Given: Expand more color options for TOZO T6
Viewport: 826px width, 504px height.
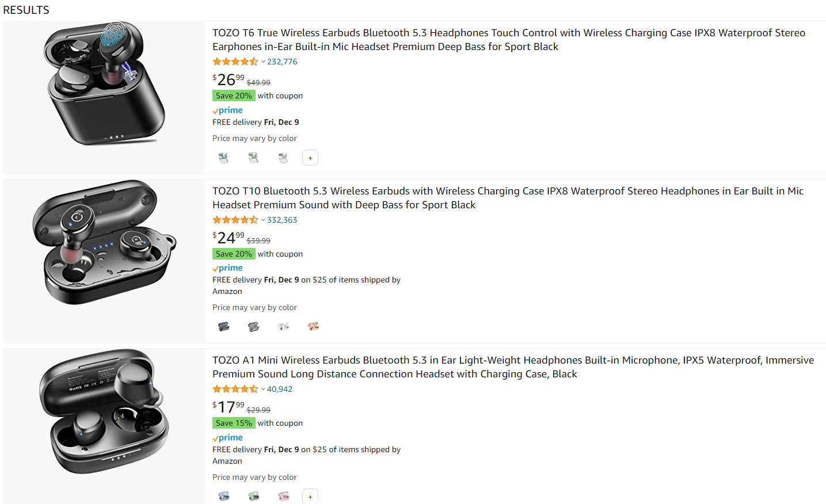Looking at the screenshot, I should pyautogui.click(x=310, y=158).
